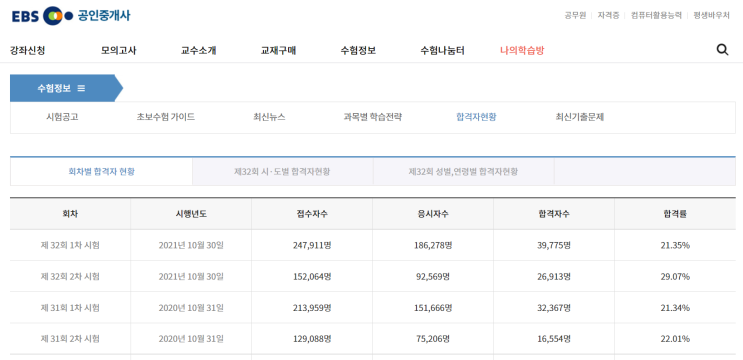This screenshot has height=360, width=743.
Task: Click the 92,569명 examinees value
Action: tap(433, 277)
